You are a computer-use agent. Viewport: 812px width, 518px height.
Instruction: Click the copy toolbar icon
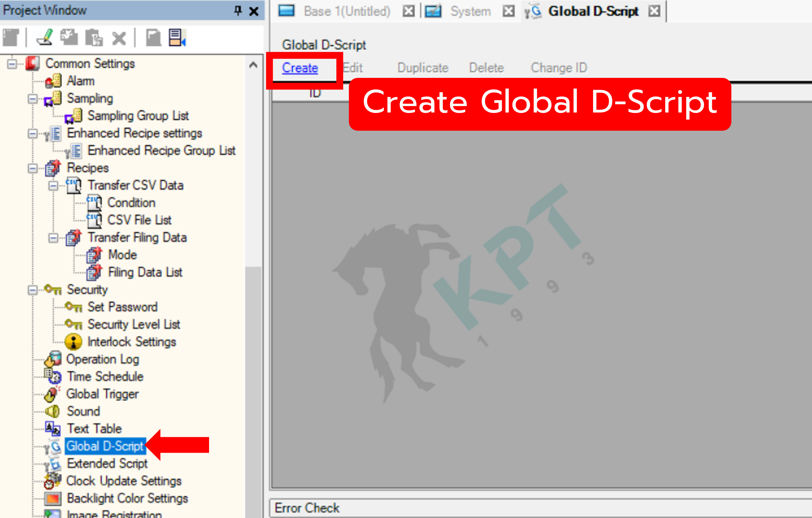[69, 37]
